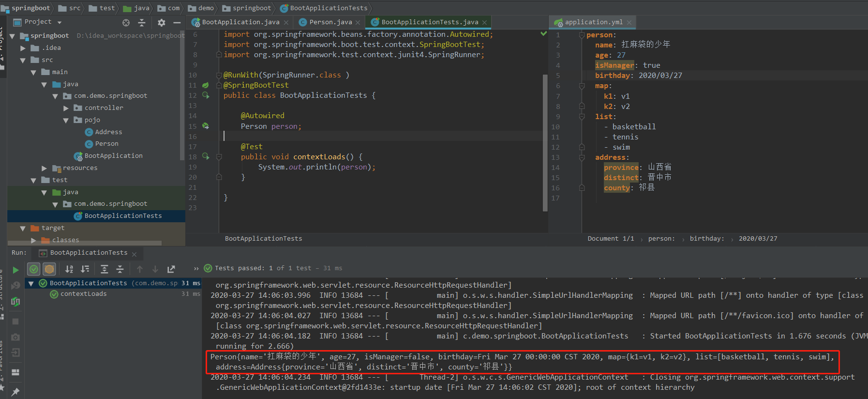The width and height of the screenshot is (868, 399).
Task: Open Person class in project tree
Action: tap(102, 144)
